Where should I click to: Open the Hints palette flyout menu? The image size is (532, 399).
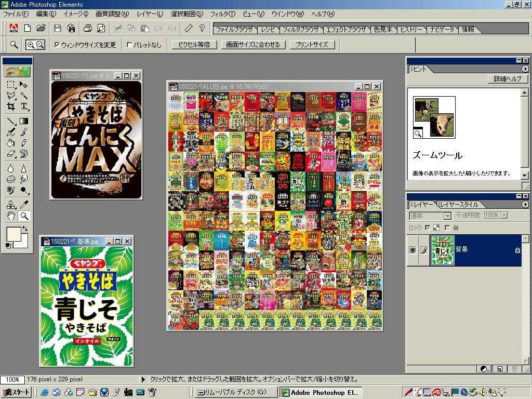525,69
